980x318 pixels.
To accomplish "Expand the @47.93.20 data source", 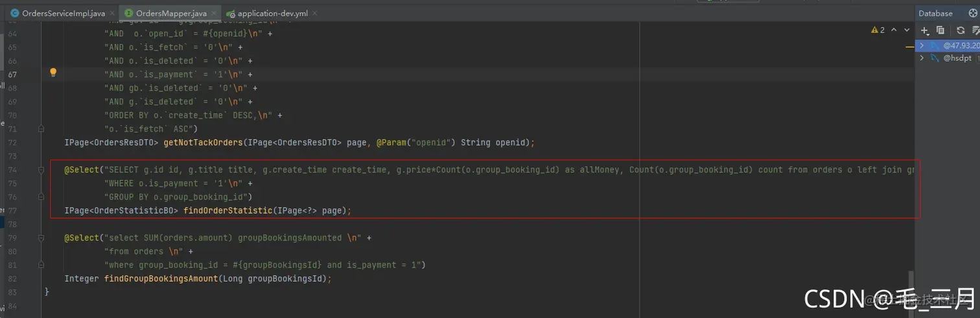I will click(x=922, y=45).
